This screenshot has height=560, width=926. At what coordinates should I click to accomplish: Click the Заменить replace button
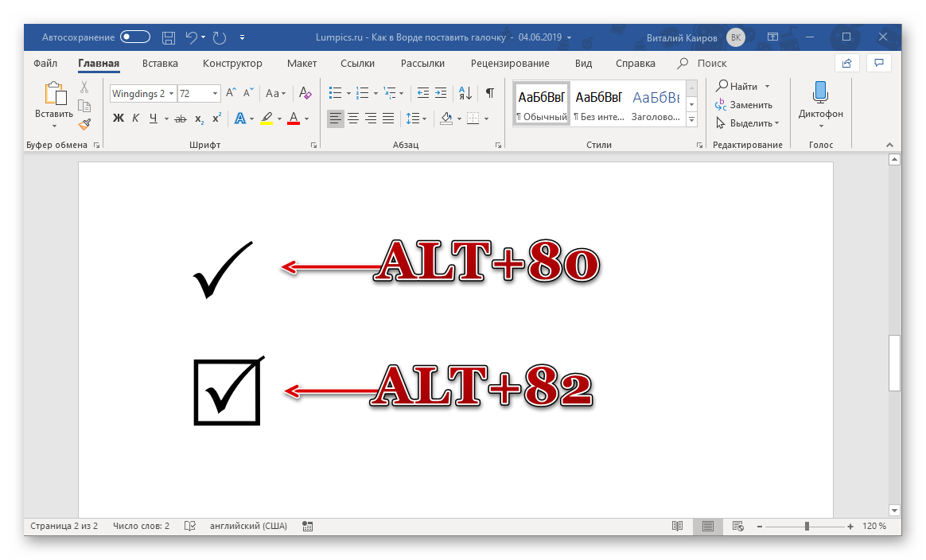744,104
